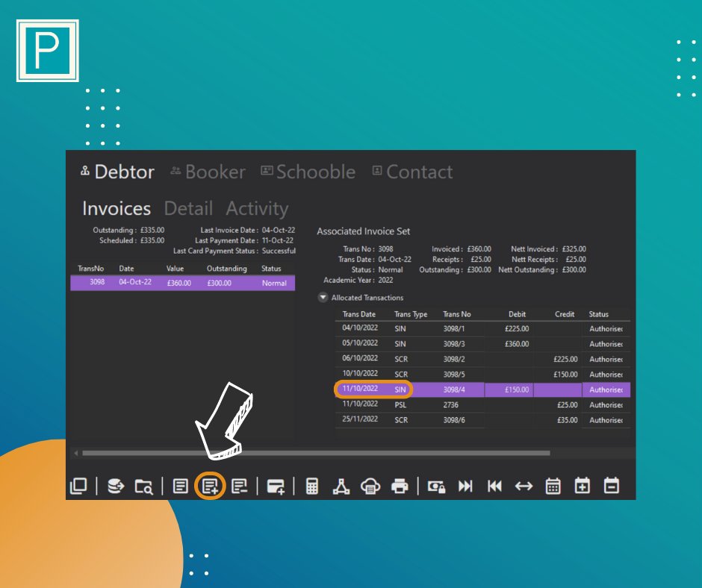Click the camera lock toolbar icon
The width and height of the screenshot is (702, 588).
pos(435,487)
